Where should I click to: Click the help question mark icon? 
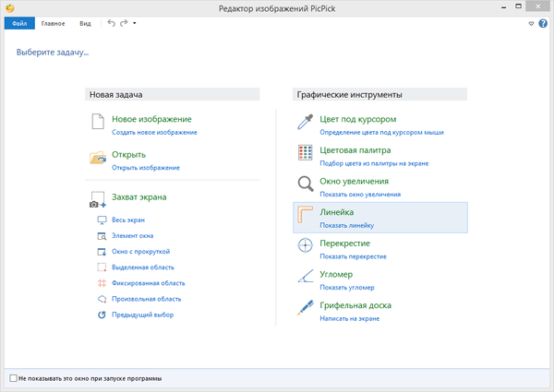543,22
